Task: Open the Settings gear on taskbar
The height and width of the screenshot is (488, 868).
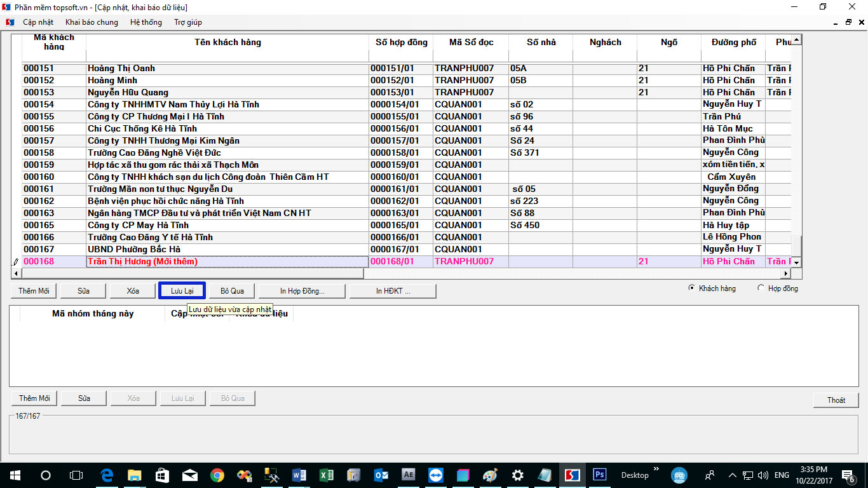Action: (x=518, y=475)
